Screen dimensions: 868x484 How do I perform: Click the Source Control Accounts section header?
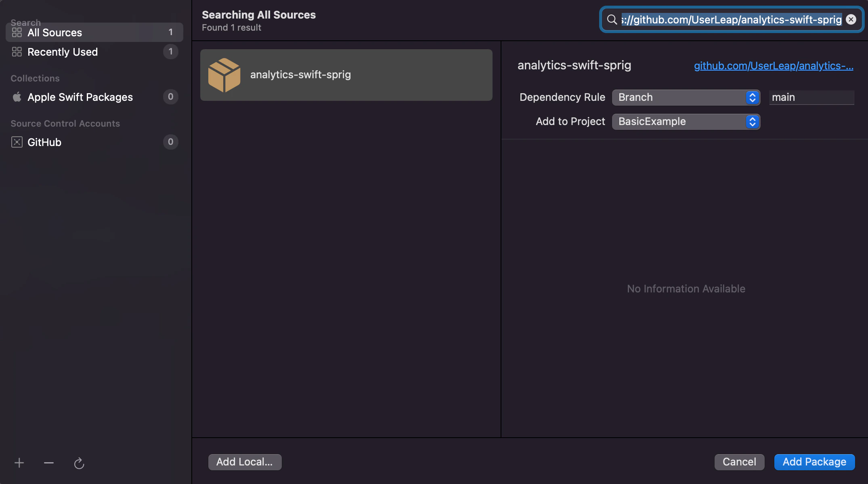click(x=65, y=124)
